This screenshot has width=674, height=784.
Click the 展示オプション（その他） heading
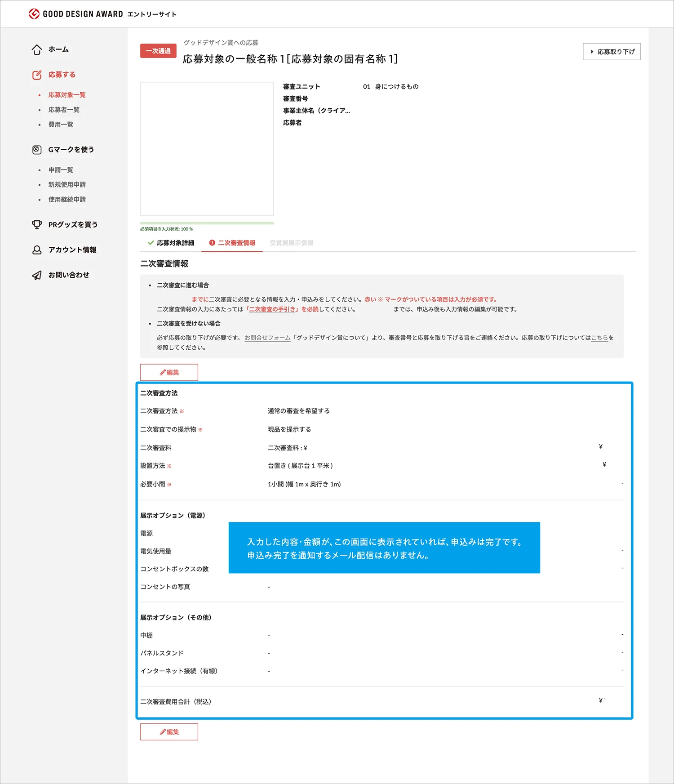(x=176, y=618)
